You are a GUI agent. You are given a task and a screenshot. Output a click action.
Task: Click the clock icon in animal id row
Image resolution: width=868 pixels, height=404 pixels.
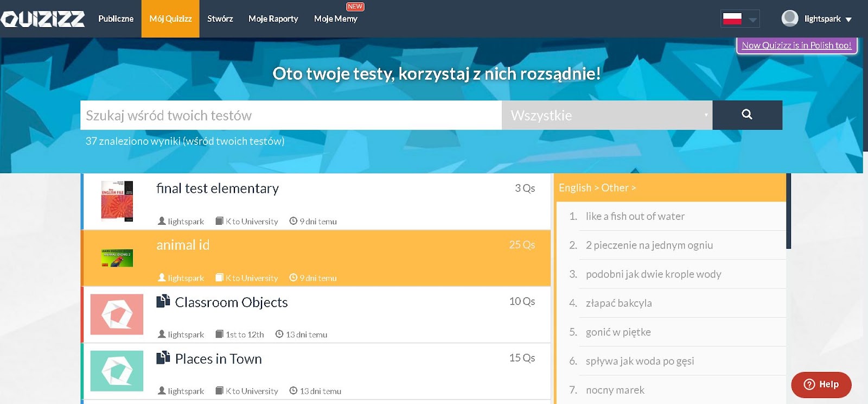point(293,277)
